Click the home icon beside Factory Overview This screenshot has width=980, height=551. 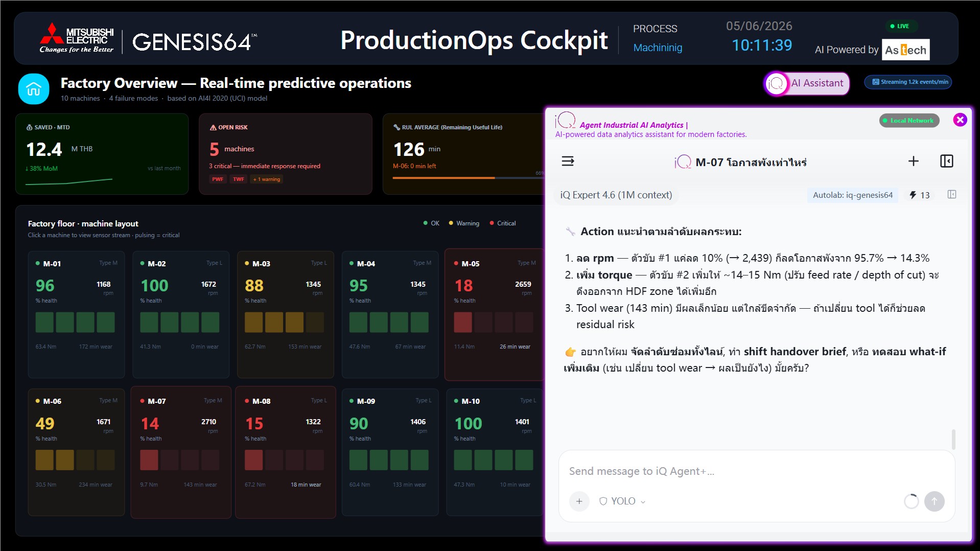tap(34, 89)
